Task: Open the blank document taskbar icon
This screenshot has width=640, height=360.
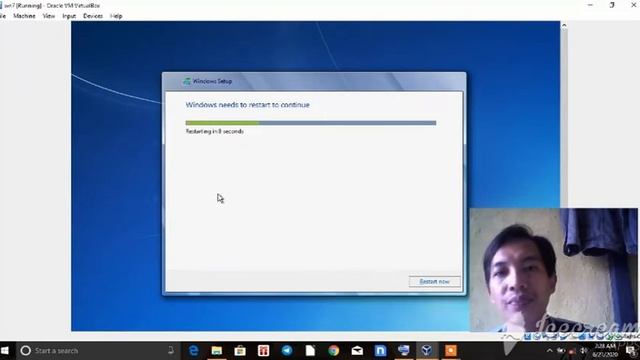Action: (x=310, y=351)
